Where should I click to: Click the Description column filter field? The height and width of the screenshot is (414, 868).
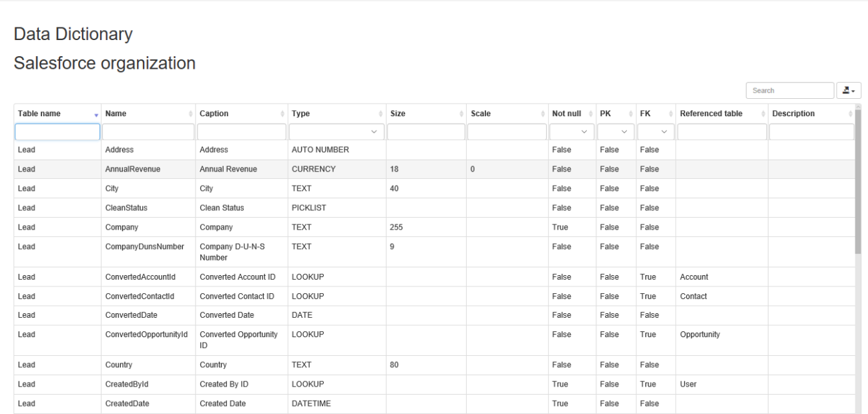[x=811, y=132]
